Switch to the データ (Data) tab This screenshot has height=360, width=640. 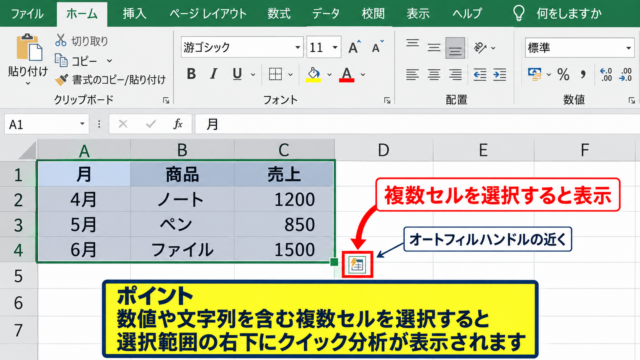pos(326,14)
